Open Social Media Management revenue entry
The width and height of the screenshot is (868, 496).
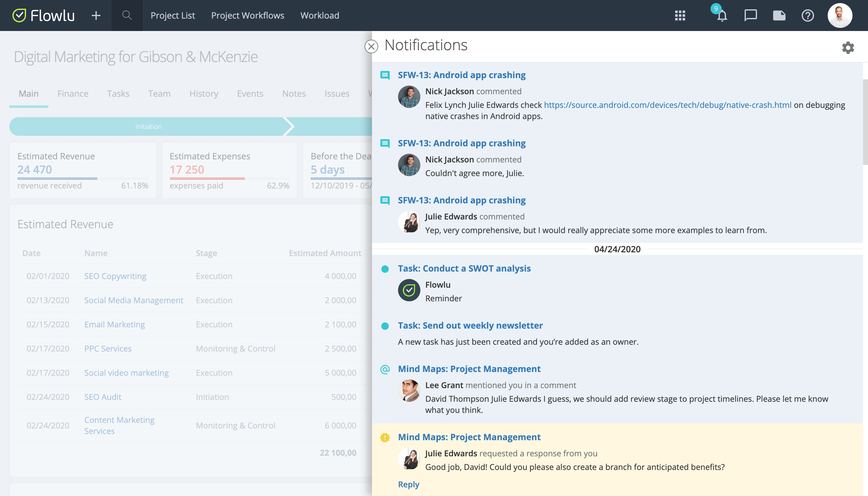click(134, 300)
